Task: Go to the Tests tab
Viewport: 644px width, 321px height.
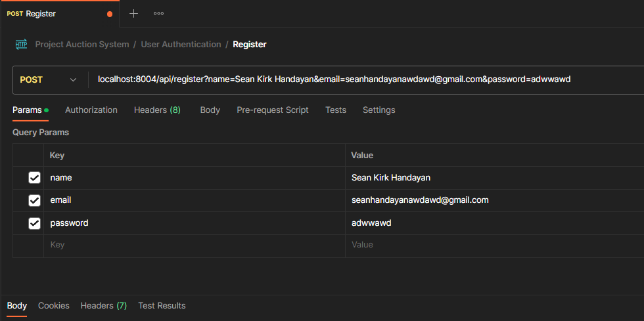Action: tap(335, 110)
